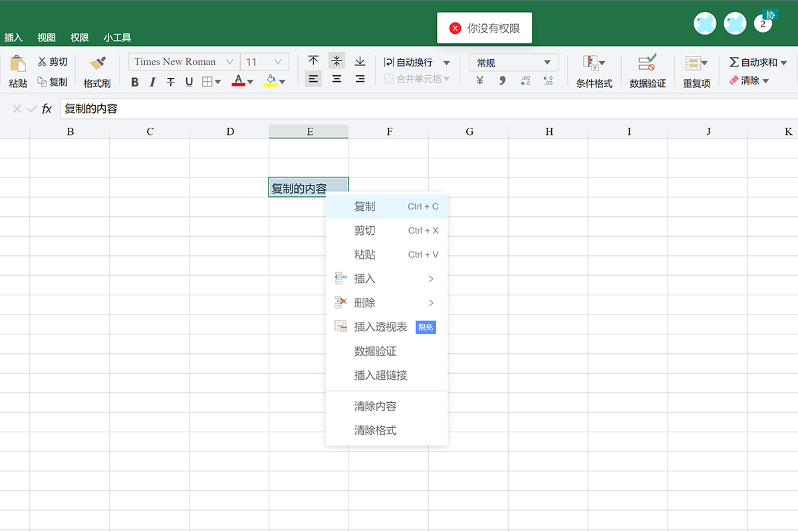This screenshot has width=798, height=532.
Task: Apply the yellow fill color bucket
Action: (x=271, y=81)
